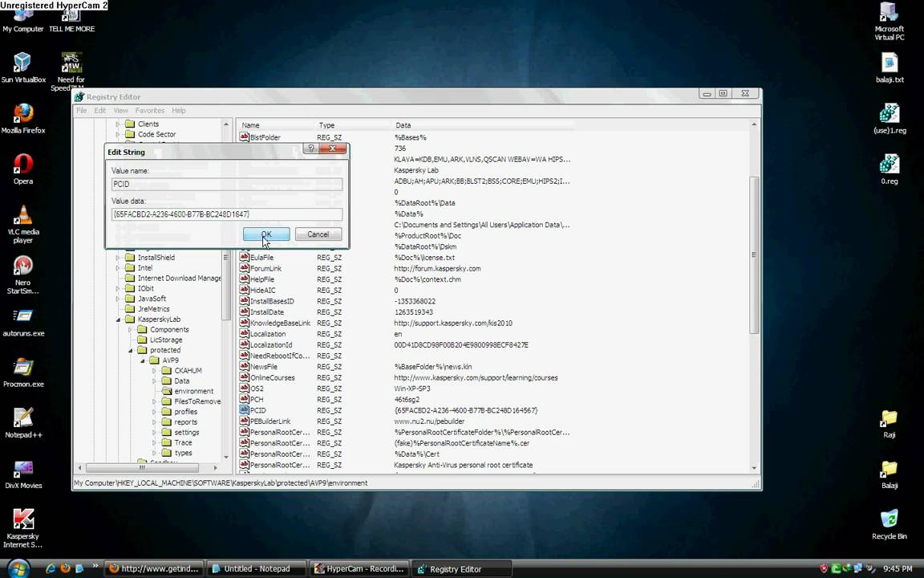
Task: Expand the CKAHUM key
Action: tap(154, 371)
